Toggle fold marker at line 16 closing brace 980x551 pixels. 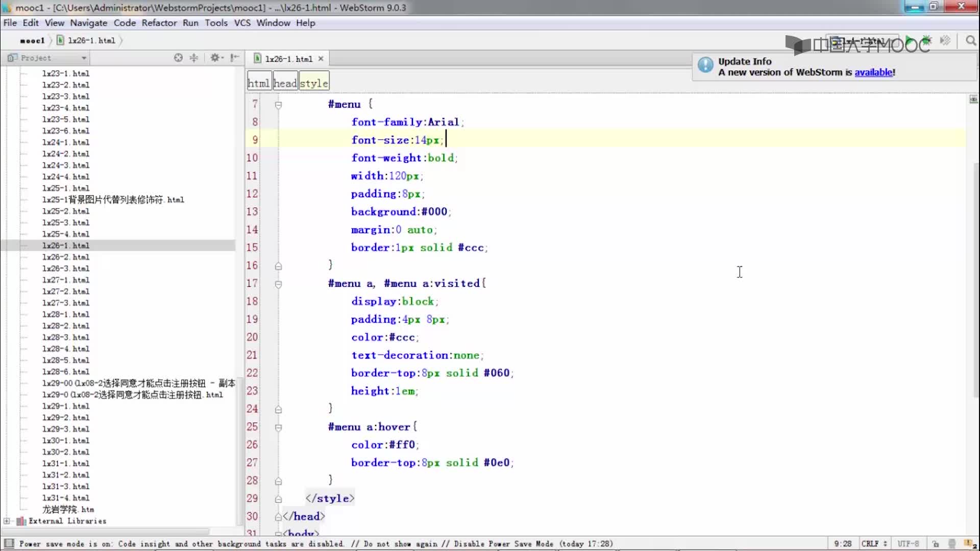tap(278, 266)
